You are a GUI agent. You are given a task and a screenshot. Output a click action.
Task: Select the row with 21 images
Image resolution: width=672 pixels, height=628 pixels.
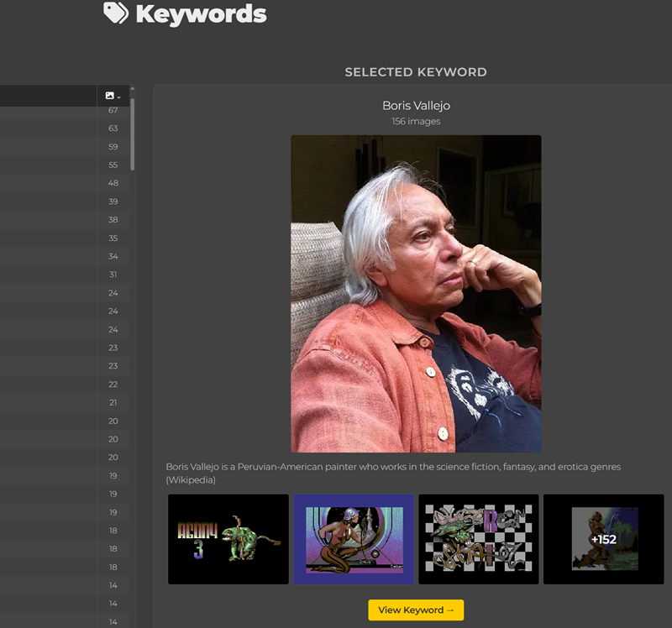(65, 402)
